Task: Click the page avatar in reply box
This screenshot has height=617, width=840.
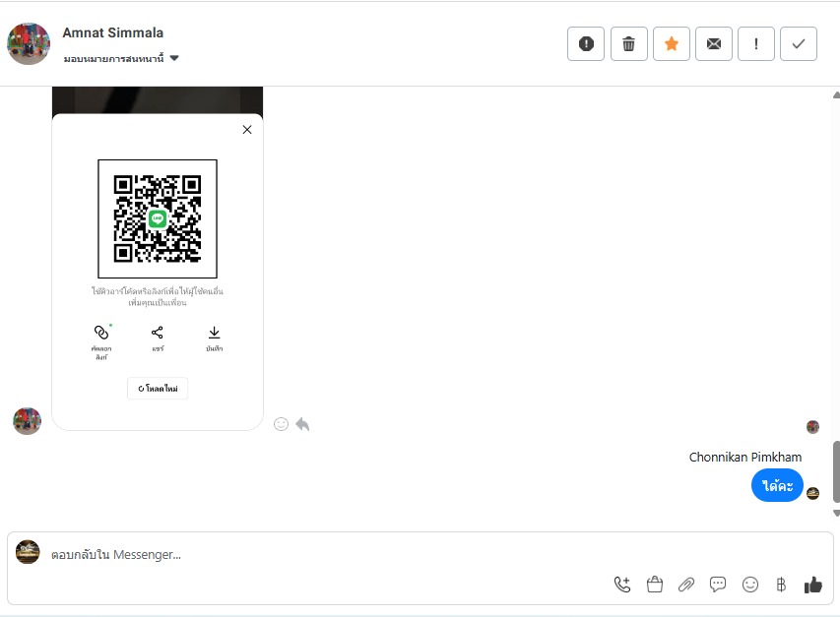Action: (x=28, y=552)
